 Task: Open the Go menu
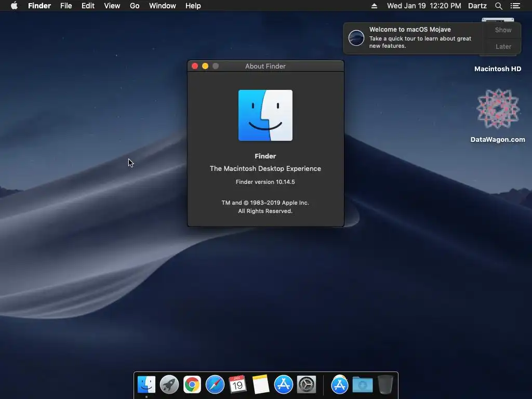point(135,6)
